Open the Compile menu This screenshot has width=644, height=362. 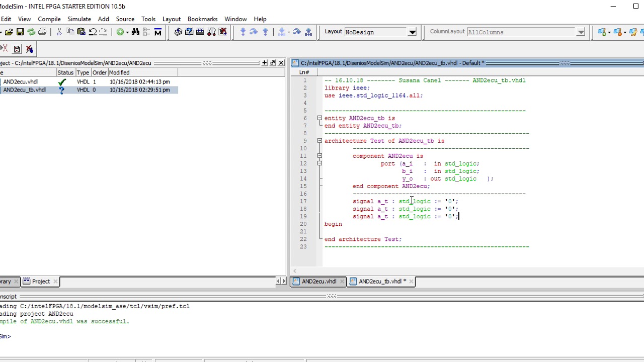pos(49,19)
